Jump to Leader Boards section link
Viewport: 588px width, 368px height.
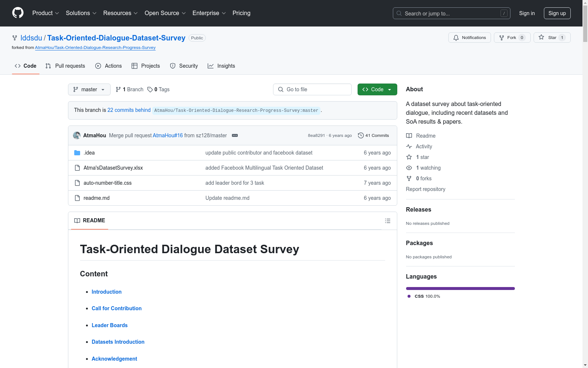[110, 325]
